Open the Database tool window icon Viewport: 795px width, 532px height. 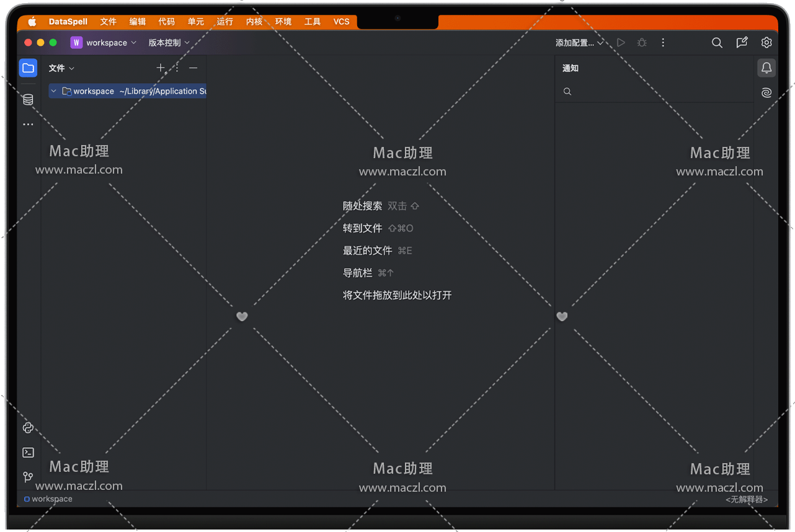point(28,99)
